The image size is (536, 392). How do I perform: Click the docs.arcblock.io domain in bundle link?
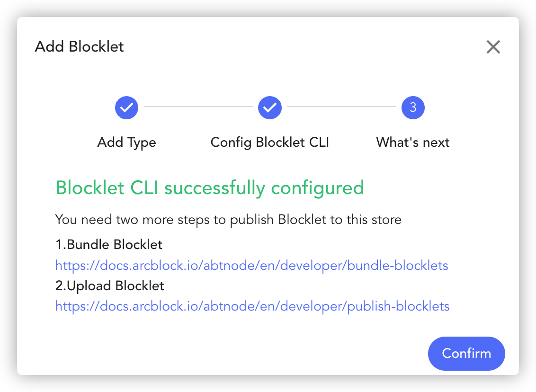point(150,266)
